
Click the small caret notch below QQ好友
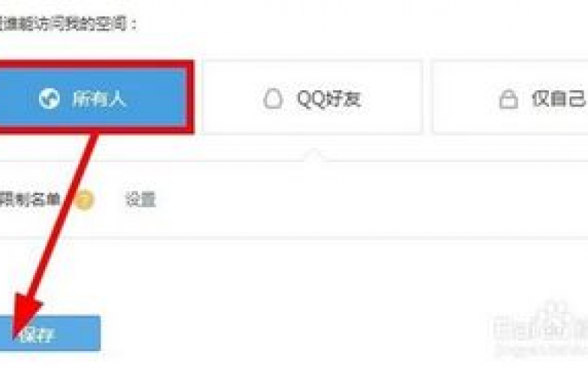(314, 155)
